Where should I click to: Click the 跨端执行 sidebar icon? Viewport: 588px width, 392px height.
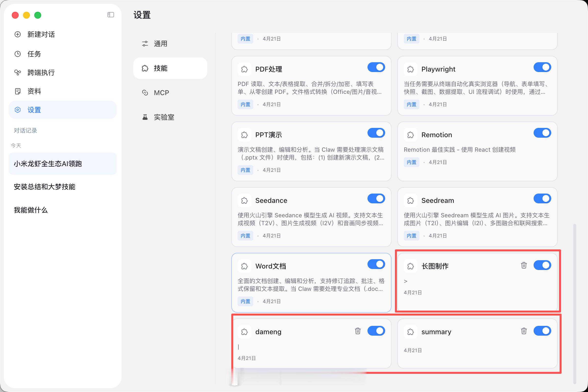[x=17, y=73]
